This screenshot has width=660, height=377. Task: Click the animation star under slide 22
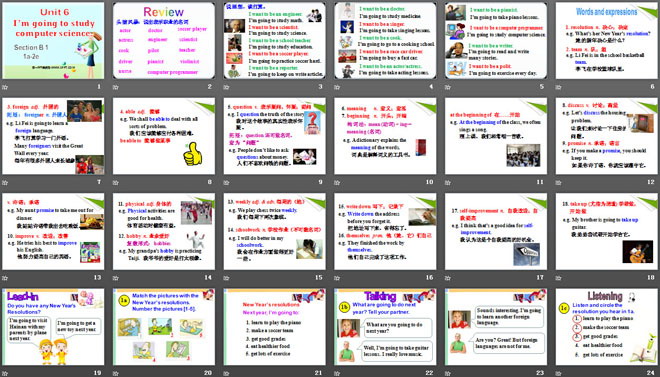(x=337, y=373)
